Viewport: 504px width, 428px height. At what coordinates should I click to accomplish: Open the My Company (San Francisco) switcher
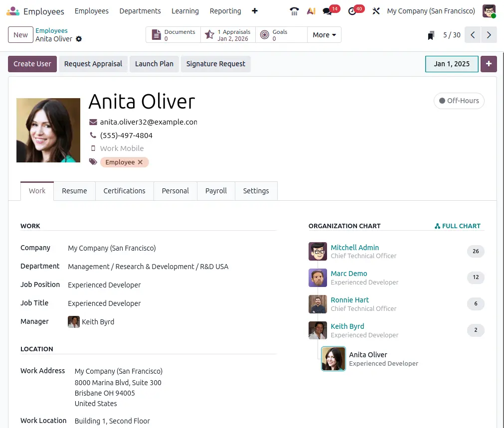click(x=431, y=11)
